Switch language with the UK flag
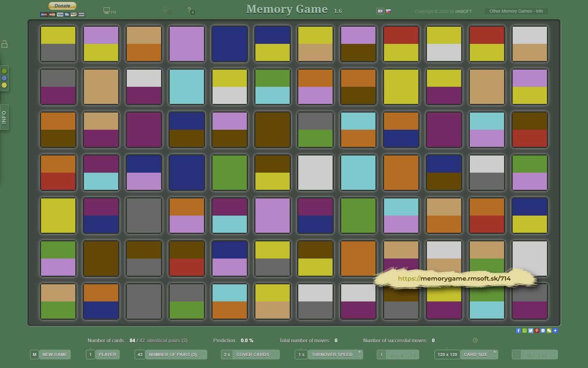 click(380, 11)
